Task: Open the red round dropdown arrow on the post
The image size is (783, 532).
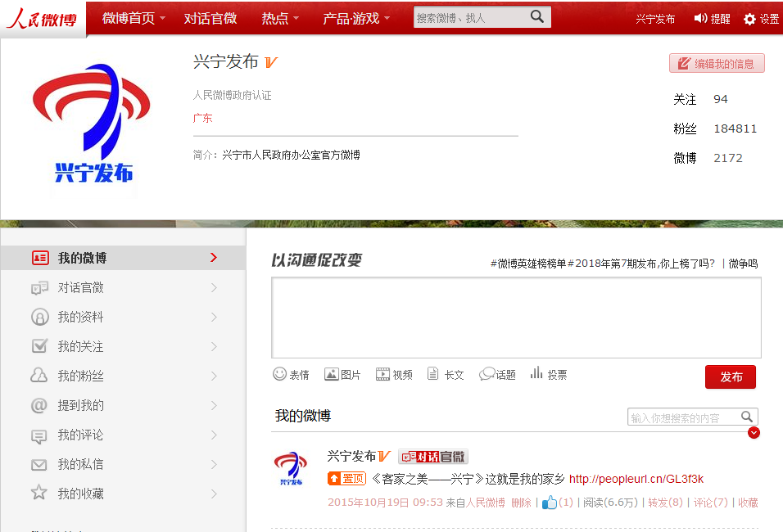Action: click(x=754, y=433)
